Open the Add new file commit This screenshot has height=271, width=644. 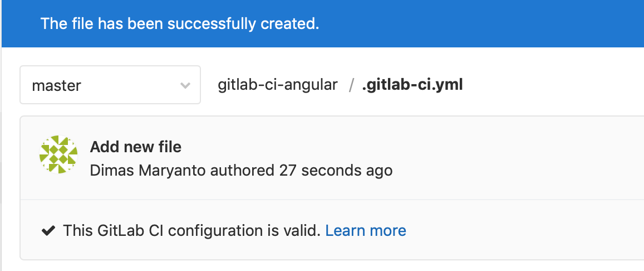pos(136,147)
